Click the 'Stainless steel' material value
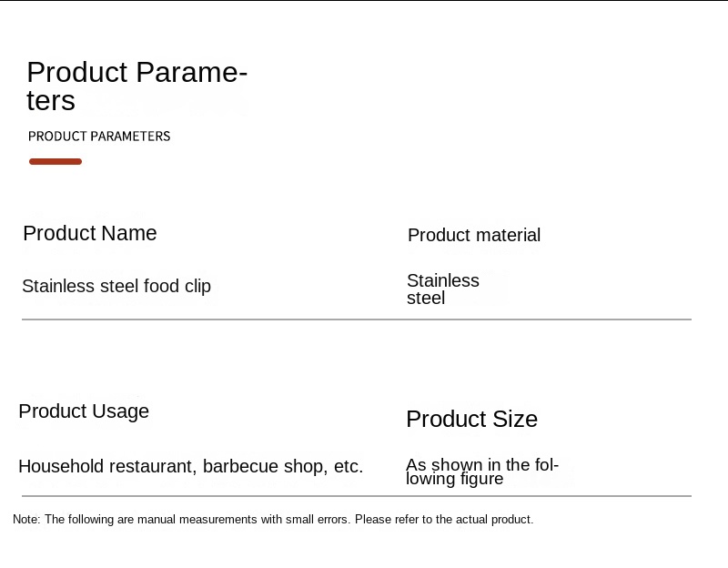 click(x=442, y=289)
